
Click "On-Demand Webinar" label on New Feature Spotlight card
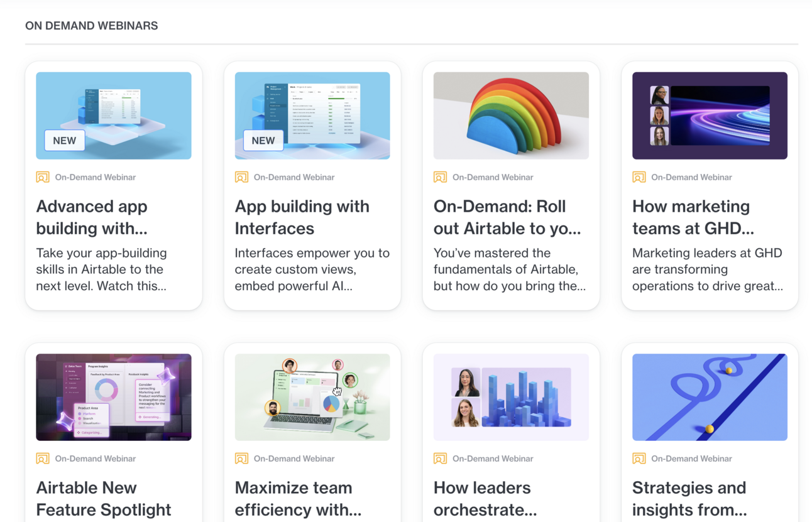(96, 459)
